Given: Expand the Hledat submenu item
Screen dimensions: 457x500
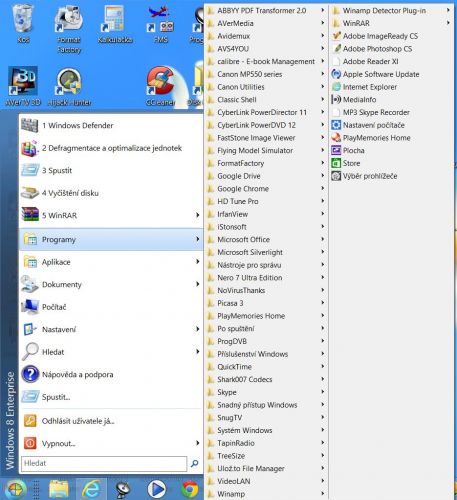Looking at the screenshot, I should pos(111,352).
